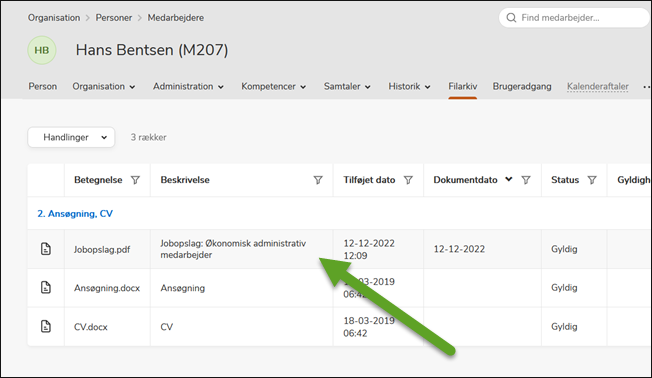652x378 pixels.
Task: Open the Status column filter
Action: tap(592, 180)
